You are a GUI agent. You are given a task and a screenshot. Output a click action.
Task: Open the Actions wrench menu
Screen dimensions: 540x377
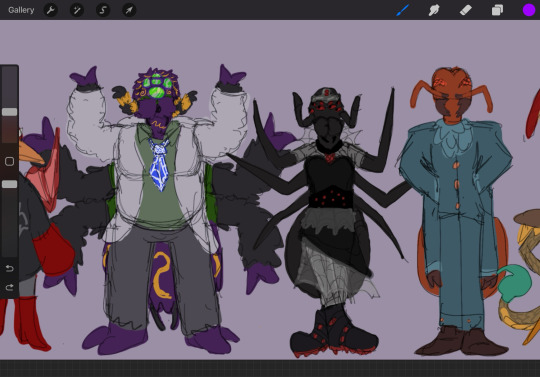tap(51, 10)
